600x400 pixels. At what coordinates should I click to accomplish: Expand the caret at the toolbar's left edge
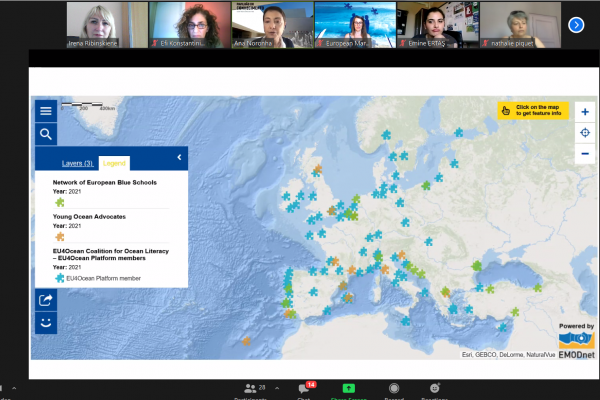14,388
